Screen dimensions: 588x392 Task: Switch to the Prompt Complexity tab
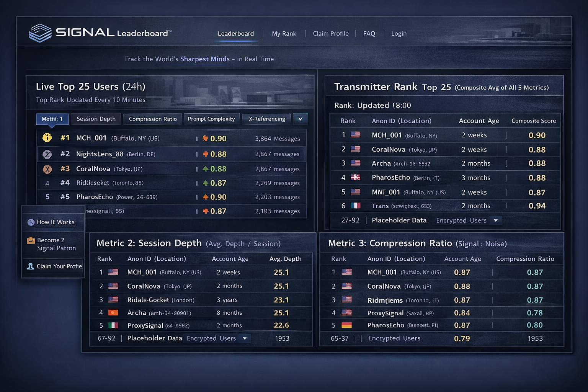(211, 119)
